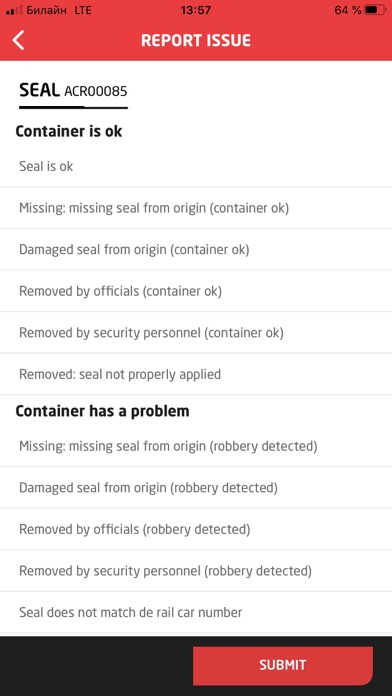
Task: Tap the 'Container has a problem' heading
Action: 103,411
